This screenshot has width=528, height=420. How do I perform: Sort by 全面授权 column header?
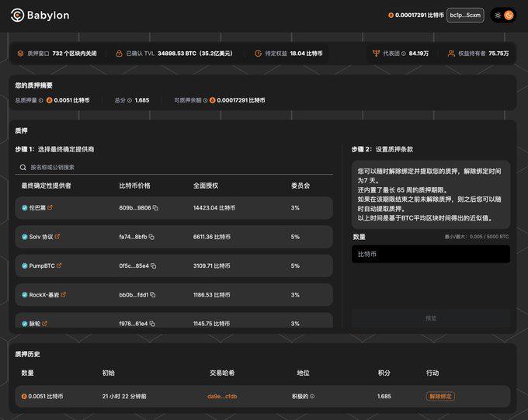[x=206, y=186]
